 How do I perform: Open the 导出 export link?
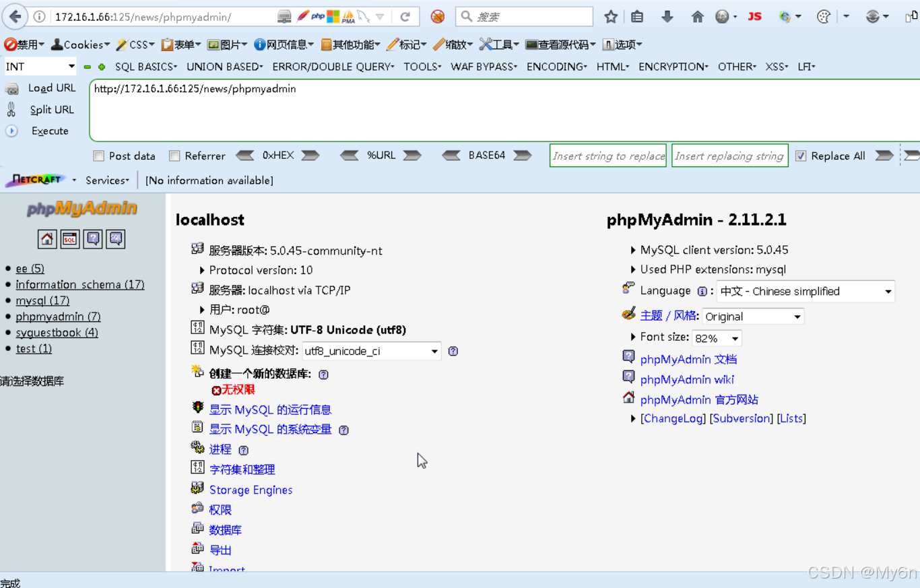point(220,550)
